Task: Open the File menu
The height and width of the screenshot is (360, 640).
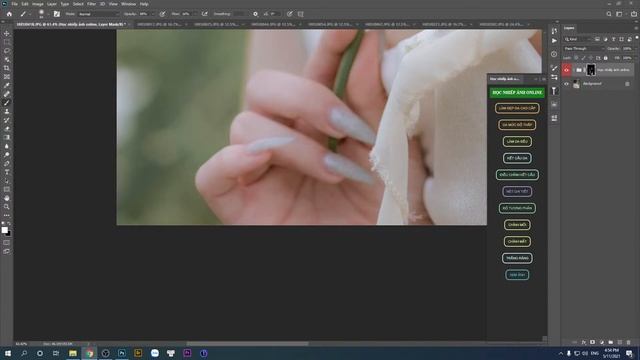Action: tap(14, 4)
